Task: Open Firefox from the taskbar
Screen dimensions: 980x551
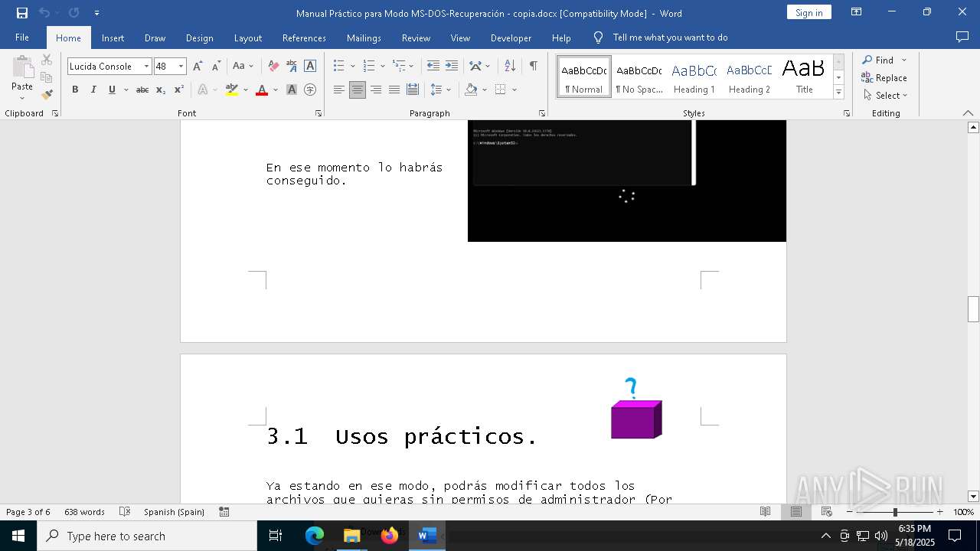Action: (x=389, y=536)
